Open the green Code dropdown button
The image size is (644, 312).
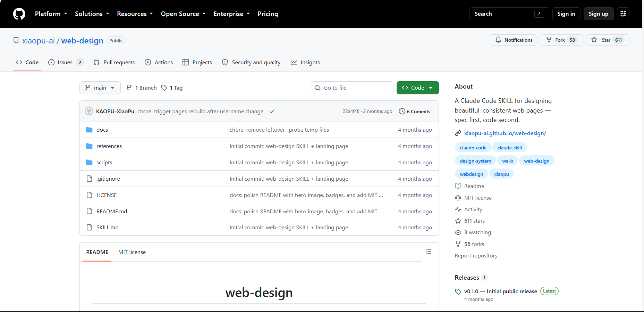point(417,88)
